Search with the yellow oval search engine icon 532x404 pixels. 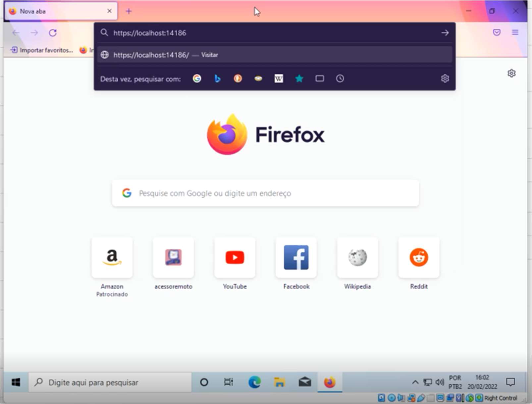point(258,78)
